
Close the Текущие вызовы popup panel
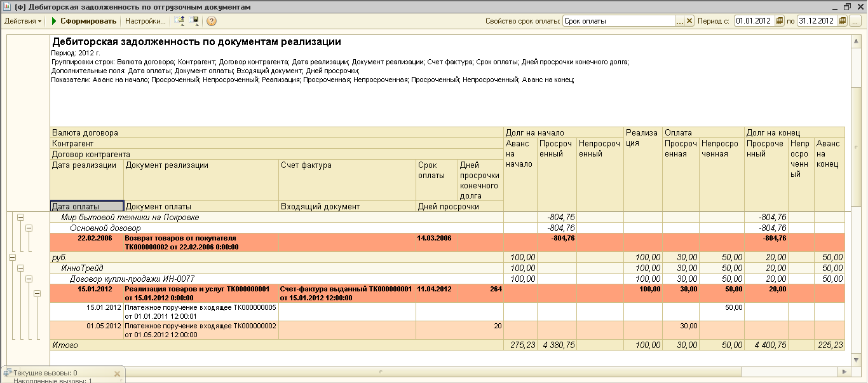[117, 373]
